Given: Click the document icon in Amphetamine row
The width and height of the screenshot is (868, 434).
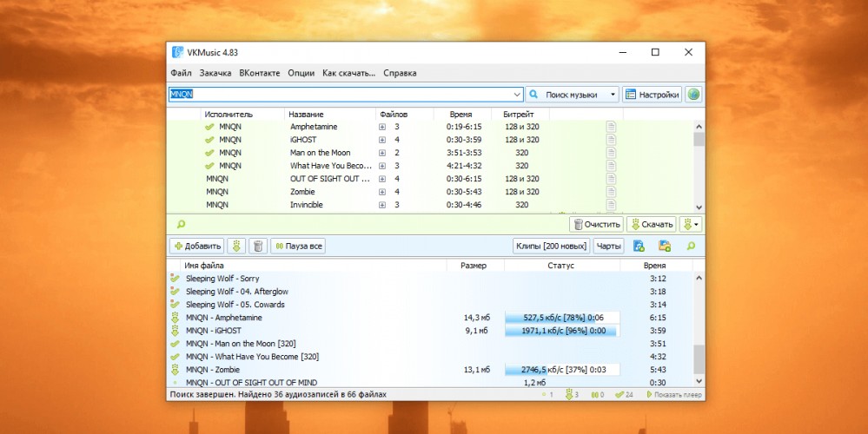Looking at the screenshot, I should point(611,127).
